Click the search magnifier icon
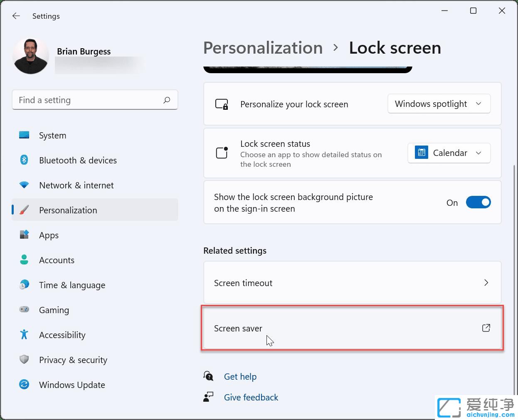The image size is (518, 420). [x=167, y=100]
